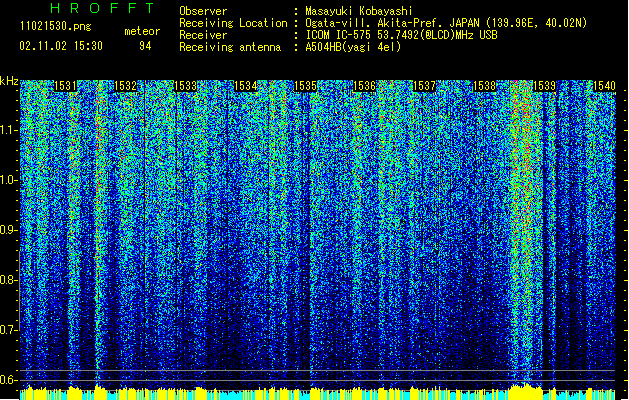Click the 0.7 frequency axis label
Screen dimensions: 629x400
coord(8,330)
